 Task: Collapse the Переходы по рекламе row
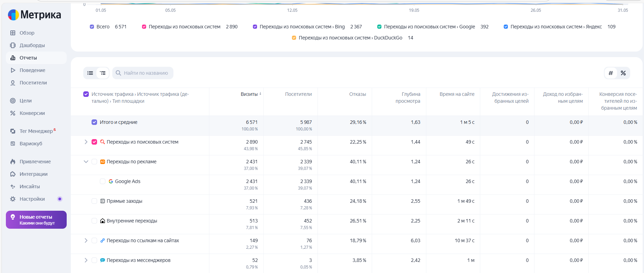coord(86,162)
